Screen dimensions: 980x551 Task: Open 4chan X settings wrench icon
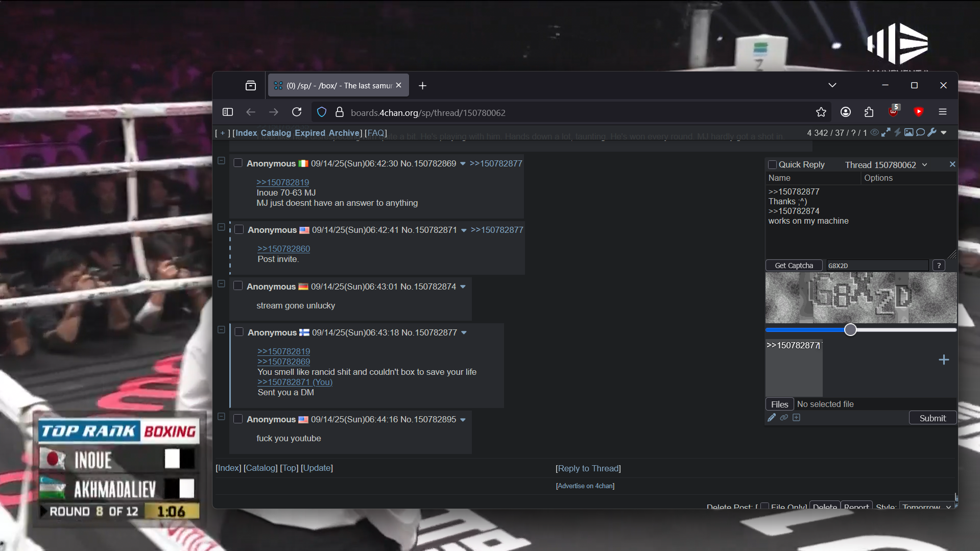tap(932, 133)
